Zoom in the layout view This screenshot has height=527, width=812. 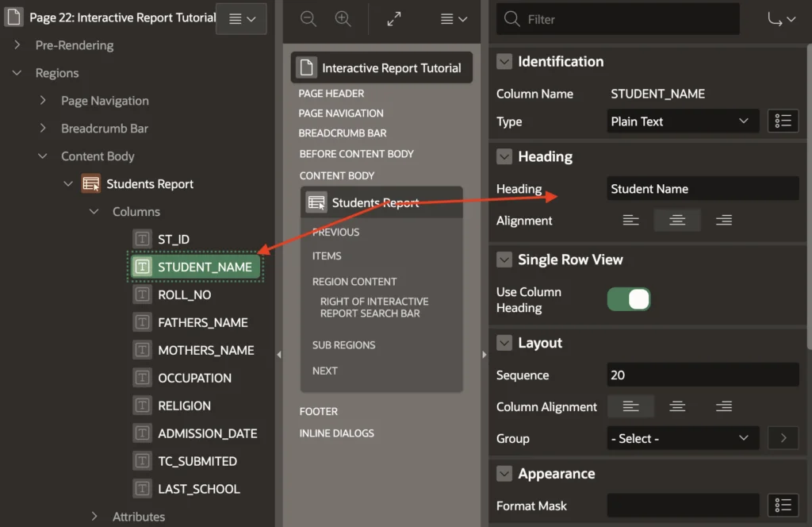tap(343, 19)
